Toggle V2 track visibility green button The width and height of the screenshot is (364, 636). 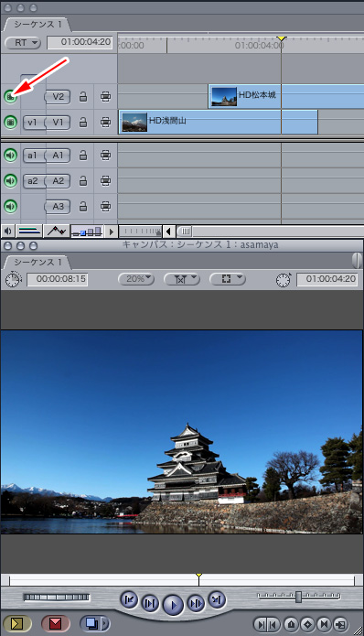click(11, 96)
